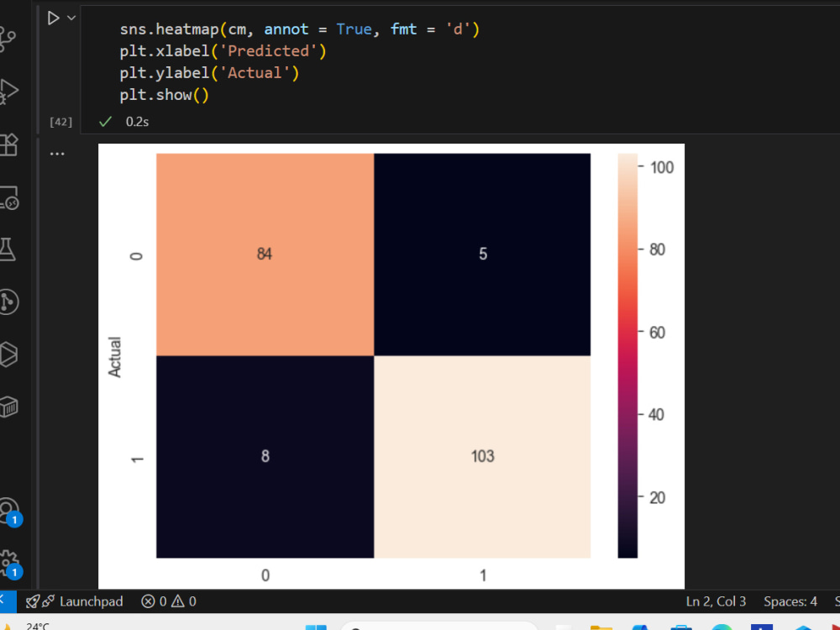Screen dimensions: 840x630
Task: Click the 100 colorbar tick label
Action: (x=662, y=167)
